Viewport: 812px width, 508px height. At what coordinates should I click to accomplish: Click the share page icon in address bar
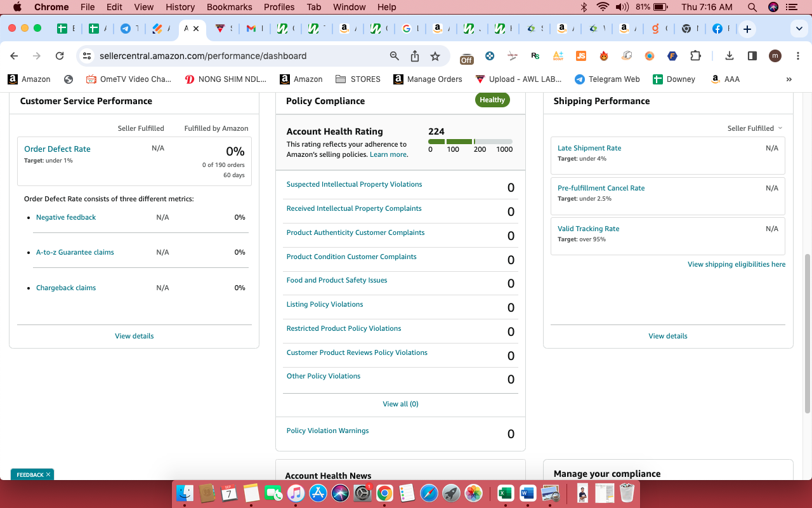click(415, 56)
